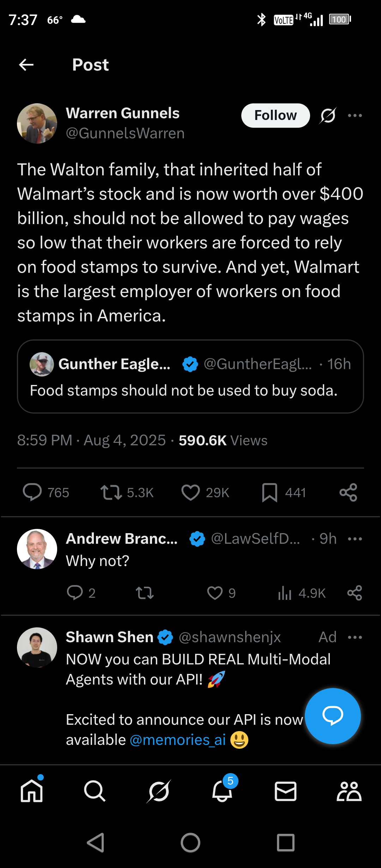The image size is (381, 868).
Task: Open Warren Gunnels profile picture
Action: (37, 123)
